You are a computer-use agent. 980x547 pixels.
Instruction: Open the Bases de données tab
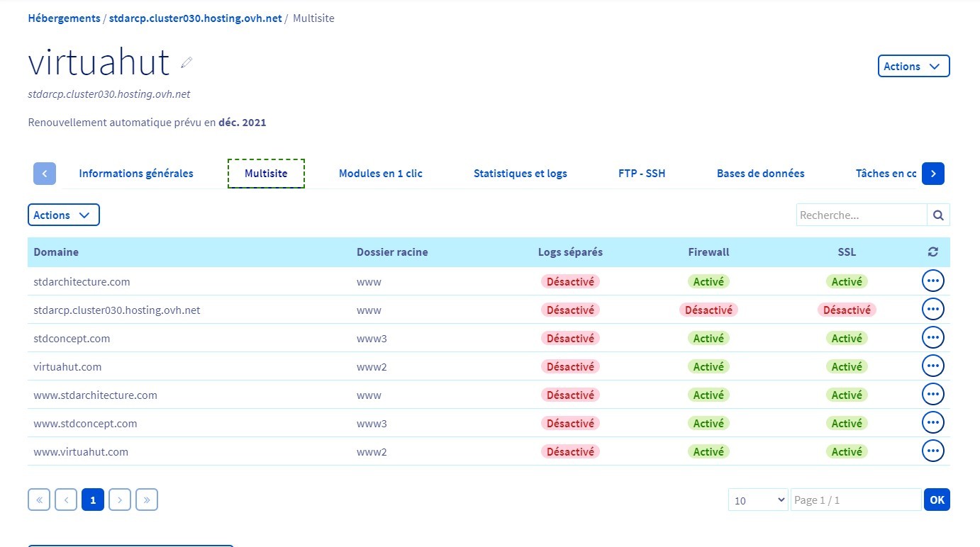tap(760, 174)
